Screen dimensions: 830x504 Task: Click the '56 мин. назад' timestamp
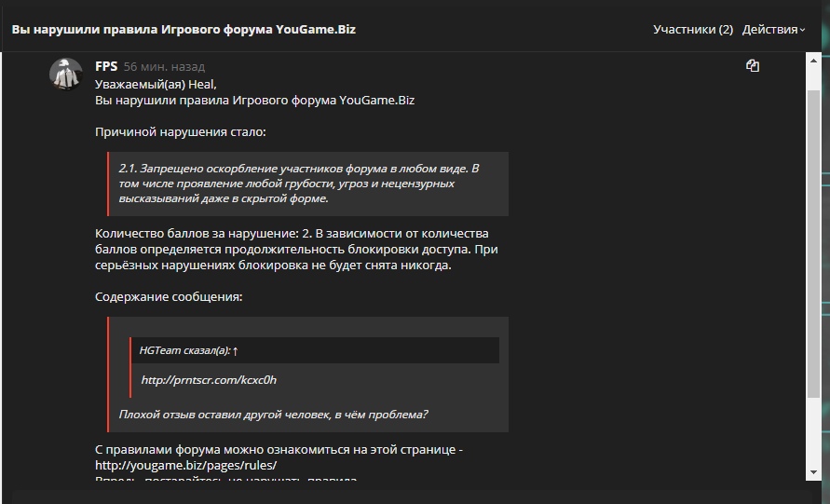[x=164, y=67]
